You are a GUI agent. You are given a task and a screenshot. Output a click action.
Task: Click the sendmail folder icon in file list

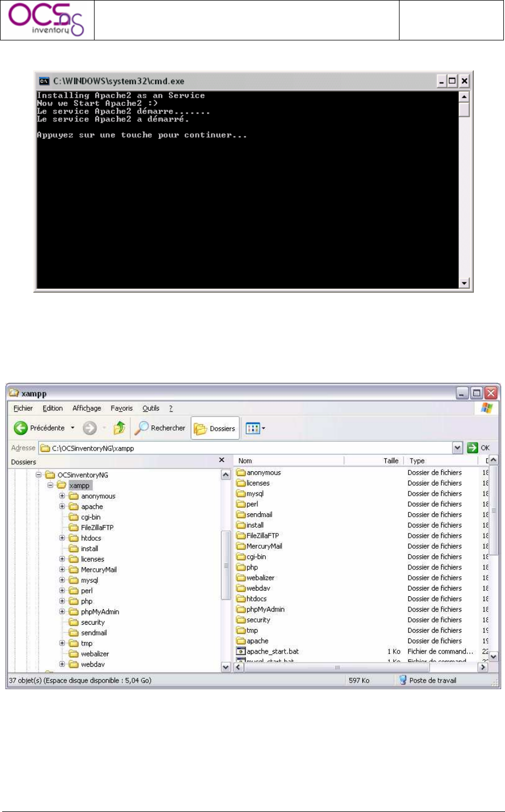click(240, 515)
